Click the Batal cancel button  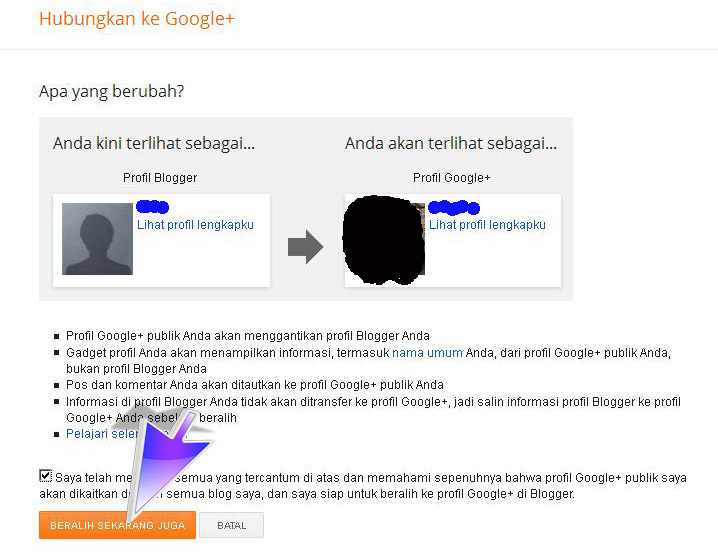click(x=231, y=525)
